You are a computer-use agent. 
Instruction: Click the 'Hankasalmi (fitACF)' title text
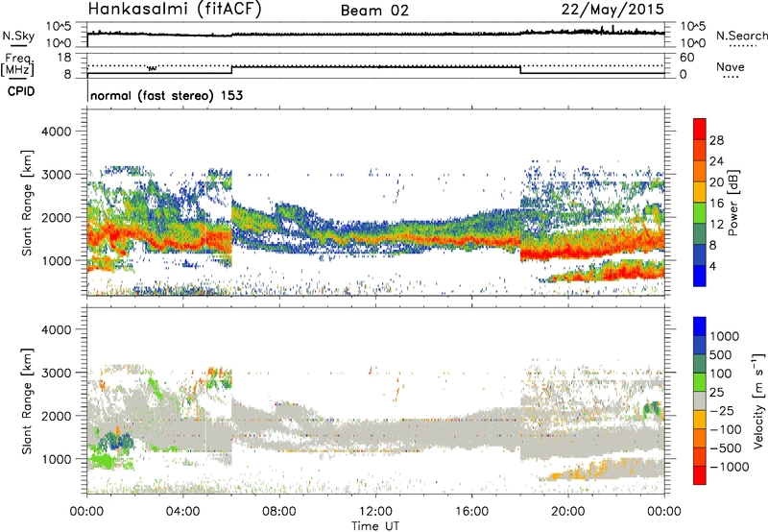[175, 9]
